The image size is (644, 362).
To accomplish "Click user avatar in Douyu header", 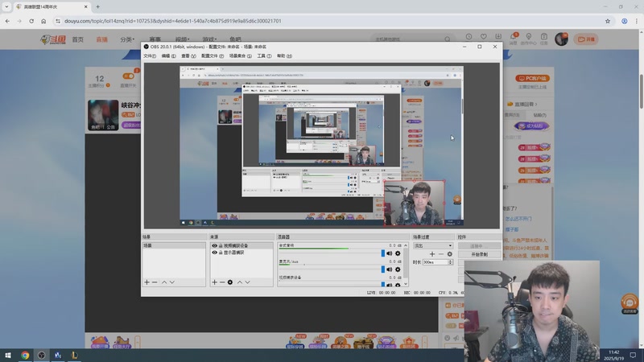I will coord(561,39).
